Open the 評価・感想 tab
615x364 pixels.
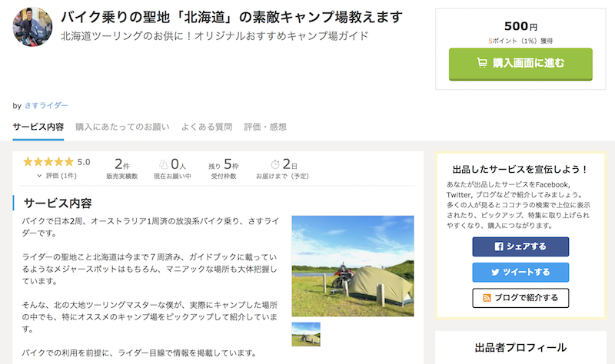click(x=265, y=127)
